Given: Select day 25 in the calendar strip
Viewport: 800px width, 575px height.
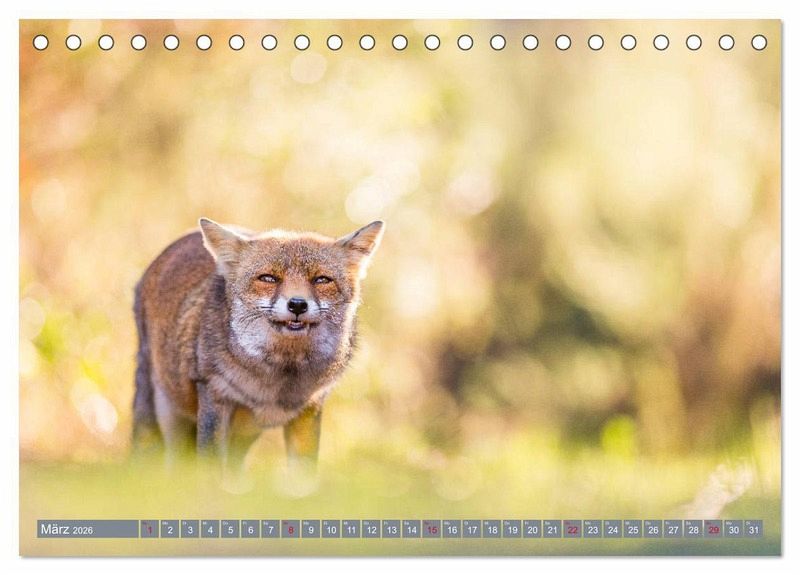Looking at the screenshot, I should coord(633,529).
